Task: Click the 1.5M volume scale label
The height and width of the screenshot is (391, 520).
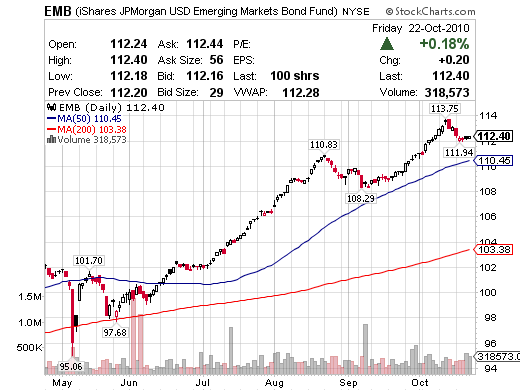Action: coord(30,296)
